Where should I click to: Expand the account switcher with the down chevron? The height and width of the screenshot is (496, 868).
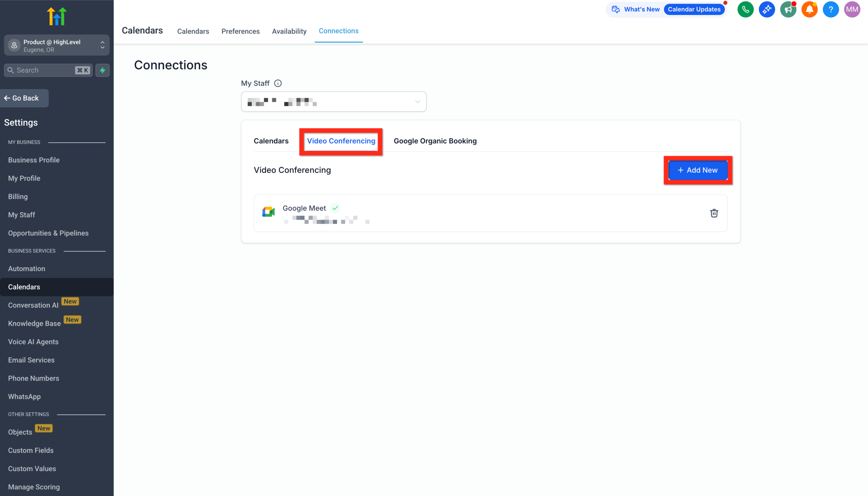point(102,48)
